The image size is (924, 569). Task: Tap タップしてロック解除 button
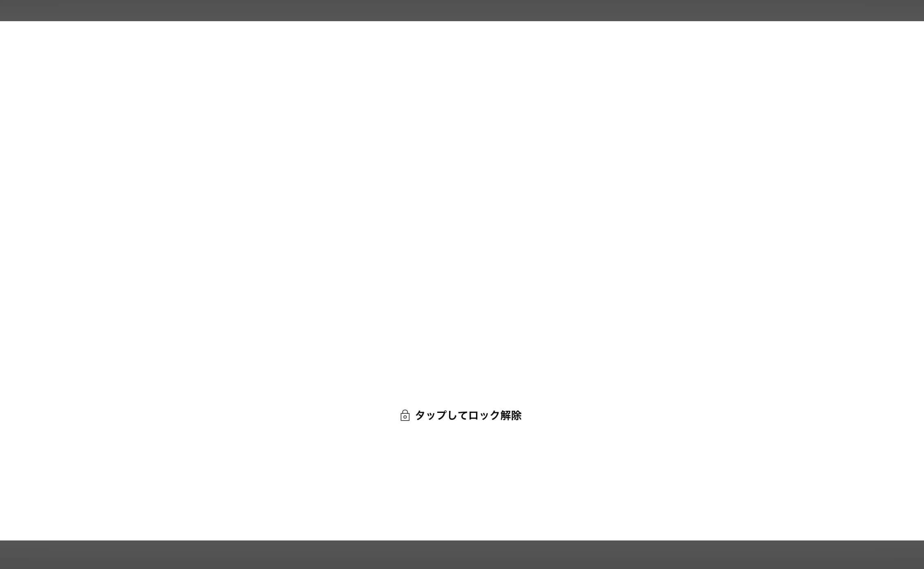pos(462,415)
